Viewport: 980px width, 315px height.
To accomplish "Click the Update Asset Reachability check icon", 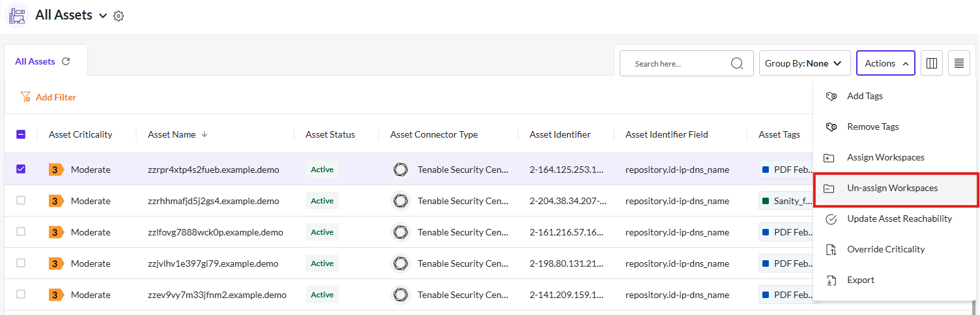I will coord(831,219).
